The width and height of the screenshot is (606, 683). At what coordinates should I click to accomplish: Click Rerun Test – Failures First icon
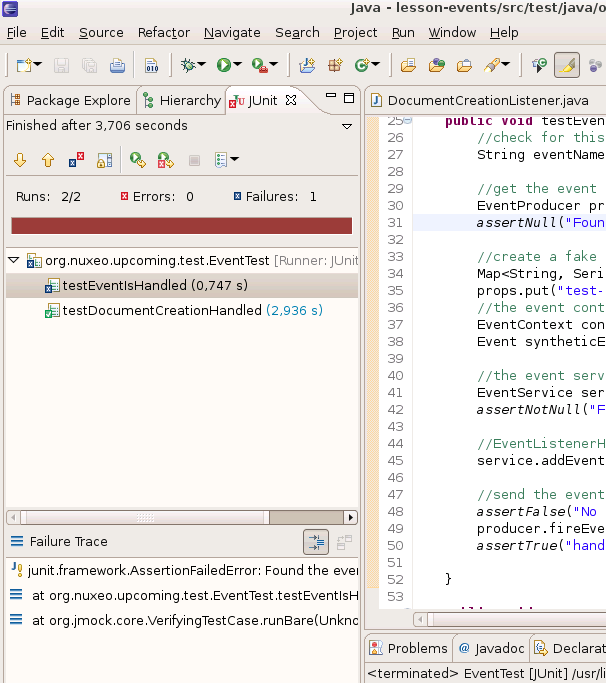point(166,160)
